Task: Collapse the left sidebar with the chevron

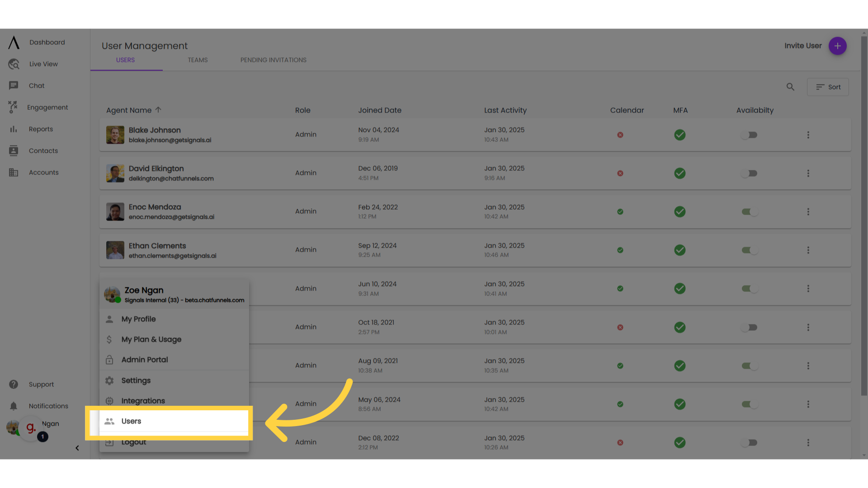Action: 77,448
